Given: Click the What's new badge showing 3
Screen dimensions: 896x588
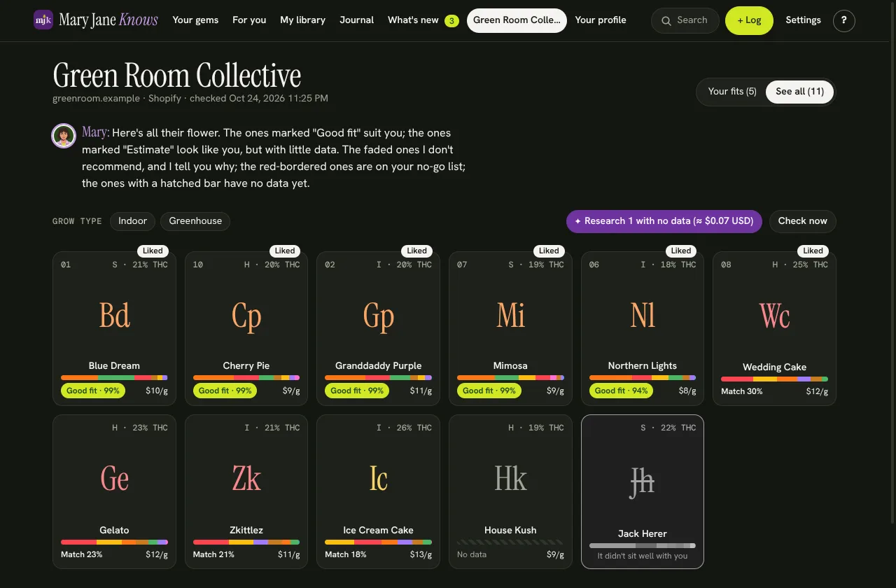Looking at the screenshot, I should point(451,21).
